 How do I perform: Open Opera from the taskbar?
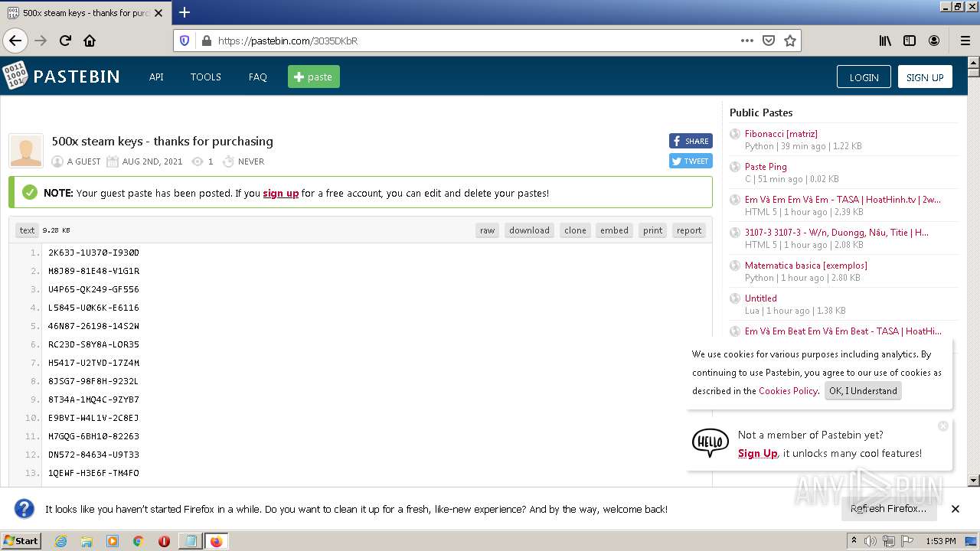(164, 541)
